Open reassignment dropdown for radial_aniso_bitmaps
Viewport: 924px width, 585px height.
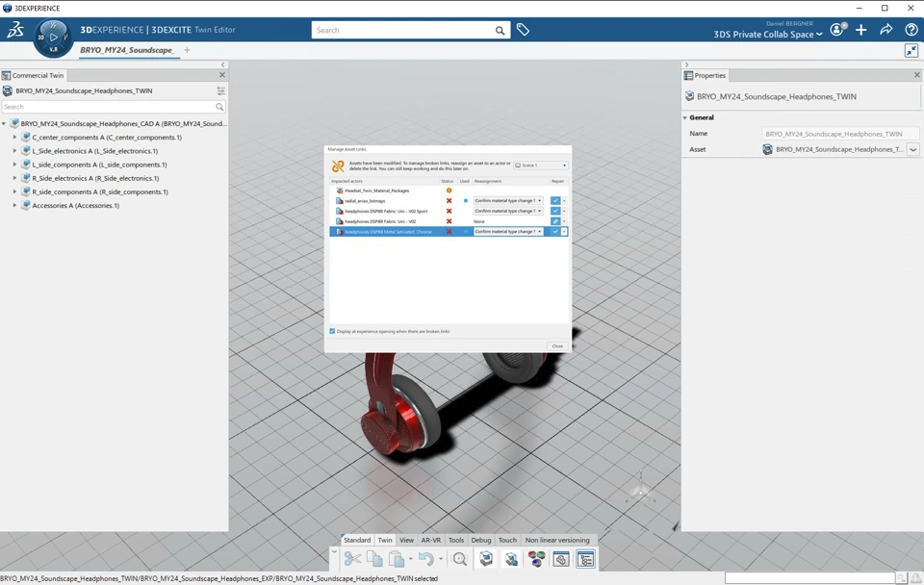click(x=508, y=200)
